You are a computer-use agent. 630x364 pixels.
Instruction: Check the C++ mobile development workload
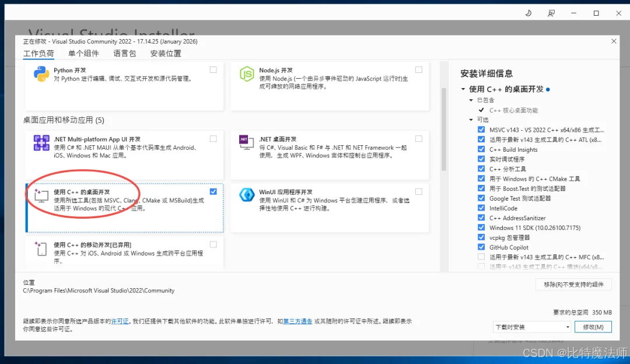[x=213, y=244]
